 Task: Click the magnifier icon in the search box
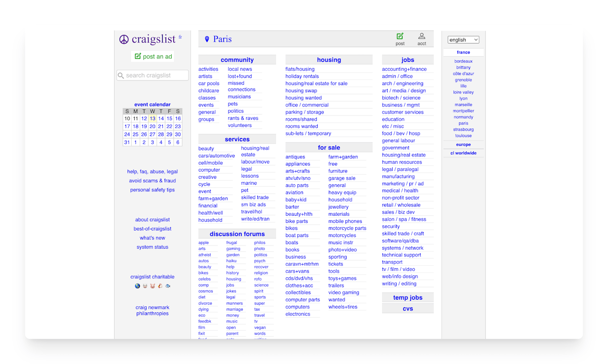[121, 75]
